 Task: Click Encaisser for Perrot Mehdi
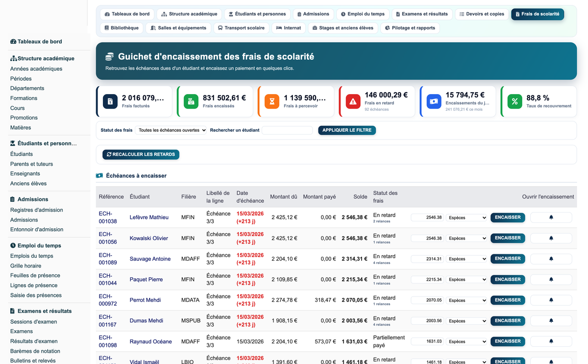[508, 300]
